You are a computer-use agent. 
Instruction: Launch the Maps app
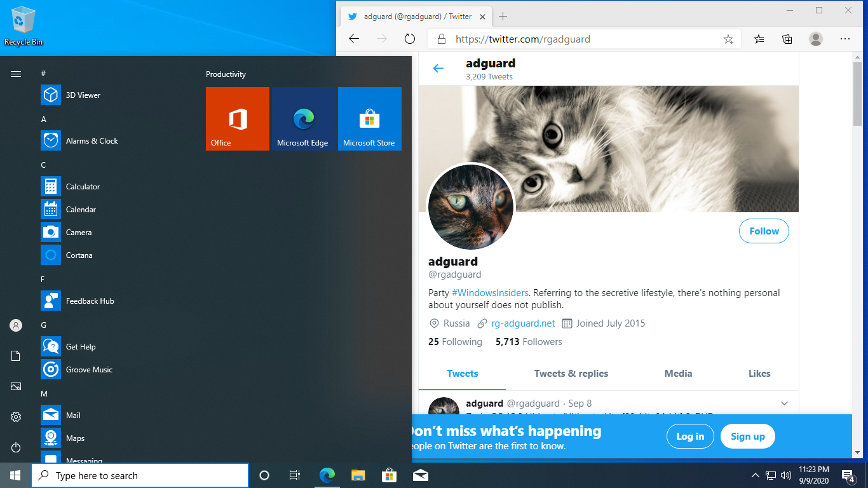(x=114, y=438)
